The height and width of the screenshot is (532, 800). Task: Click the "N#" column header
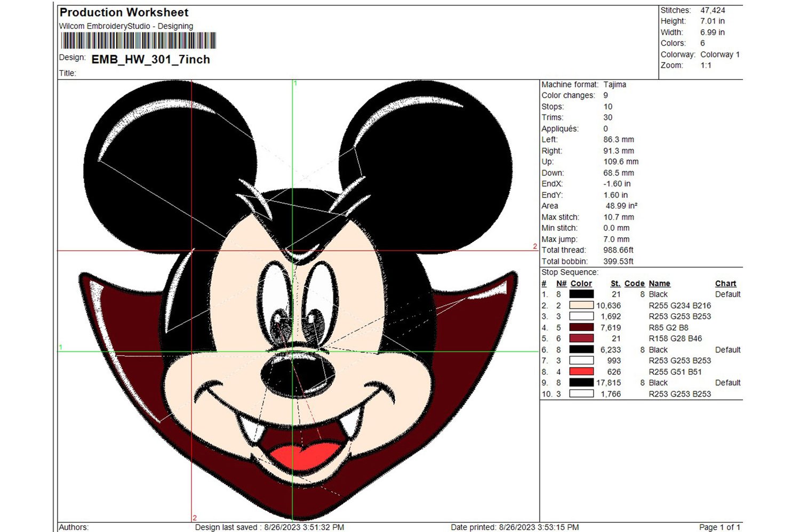coord(562,284)
